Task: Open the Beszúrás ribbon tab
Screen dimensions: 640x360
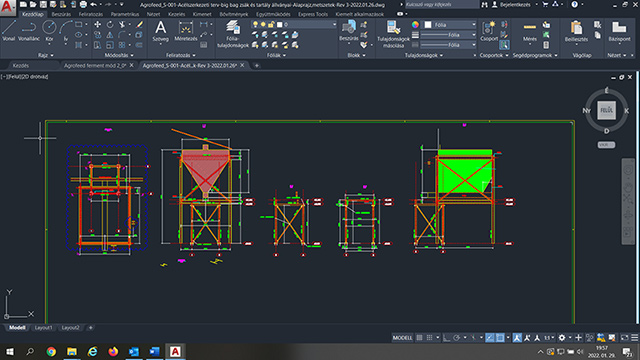Action: point(61,14)
